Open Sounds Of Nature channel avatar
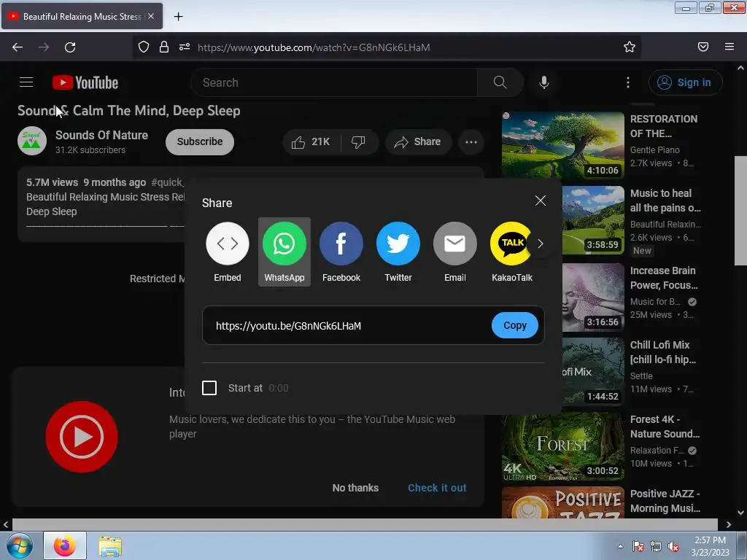Viewport: 747px width, 560px height. (x=32, y=141)
